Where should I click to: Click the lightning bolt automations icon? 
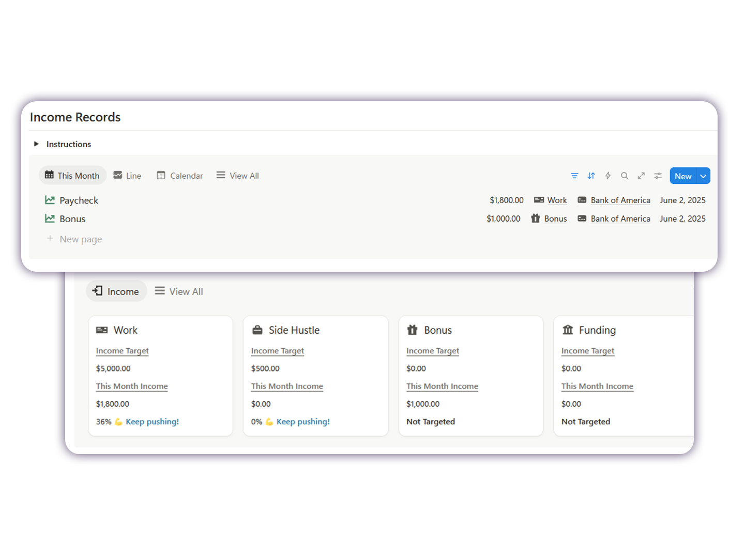pos(608,176)
